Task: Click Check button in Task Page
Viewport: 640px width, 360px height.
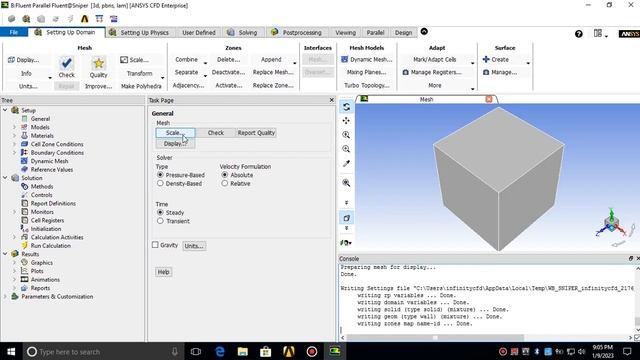Action: (x=216, y=133)
